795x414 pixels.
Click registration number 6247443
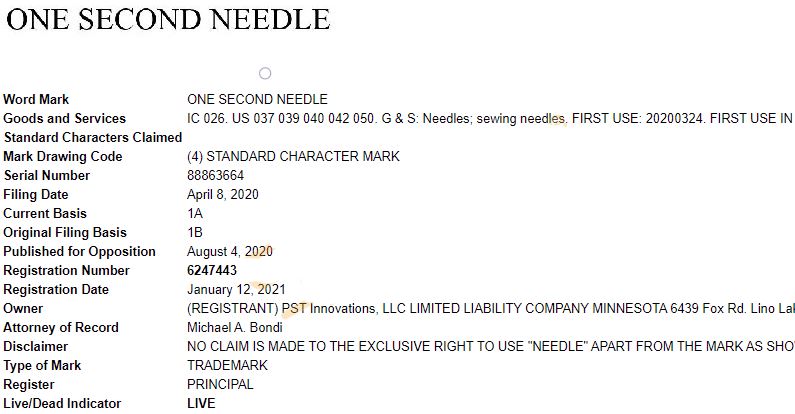(212, 270)
